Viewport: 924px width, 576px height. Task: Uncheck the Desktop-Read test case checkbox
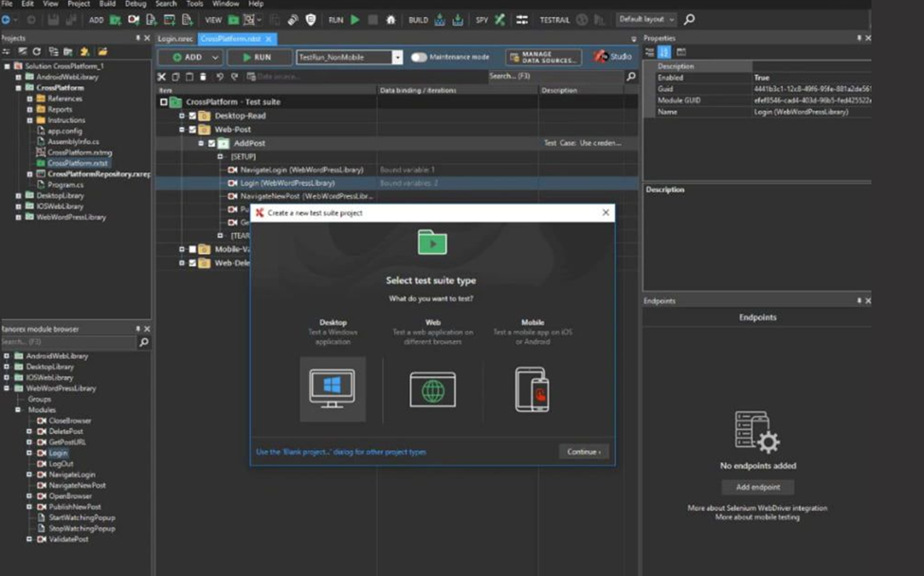[192, 116]
